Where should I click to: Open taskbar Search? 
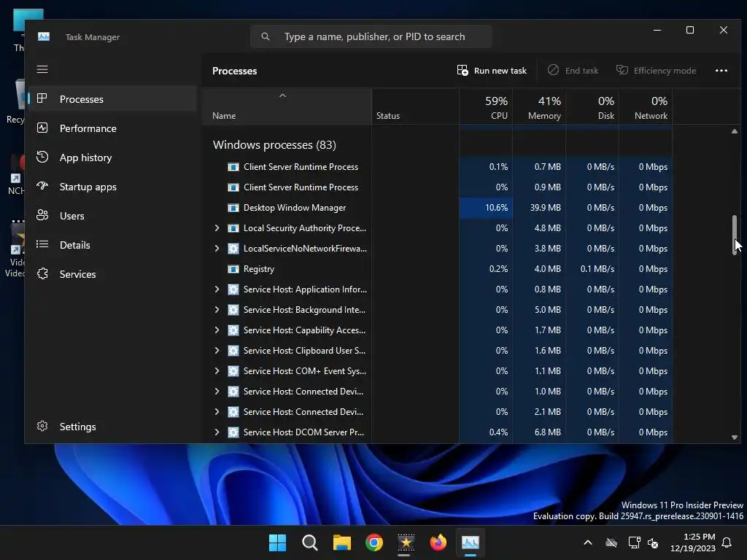pyautogui.click(x=309, y=542)
